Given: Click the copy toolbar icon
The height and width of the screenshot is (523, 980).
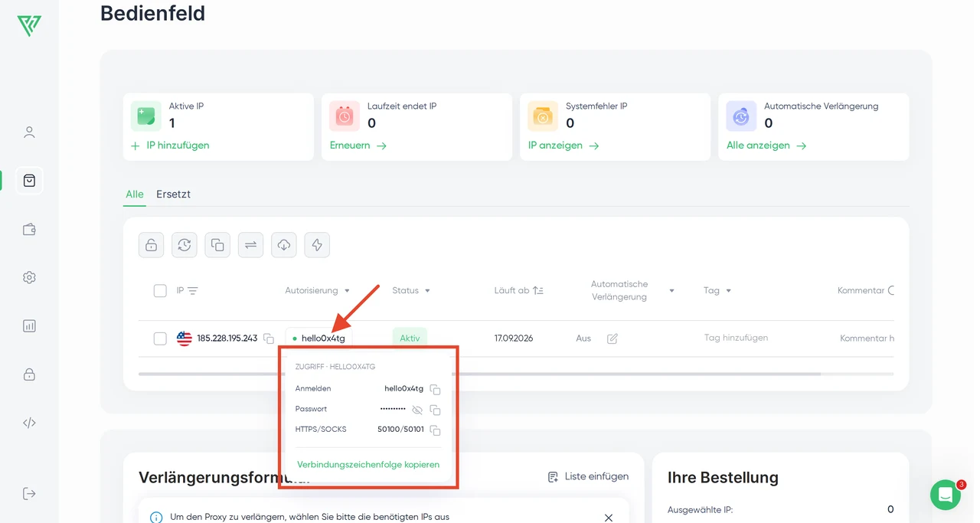Looking at the screenshot, I should pos(217,245).
